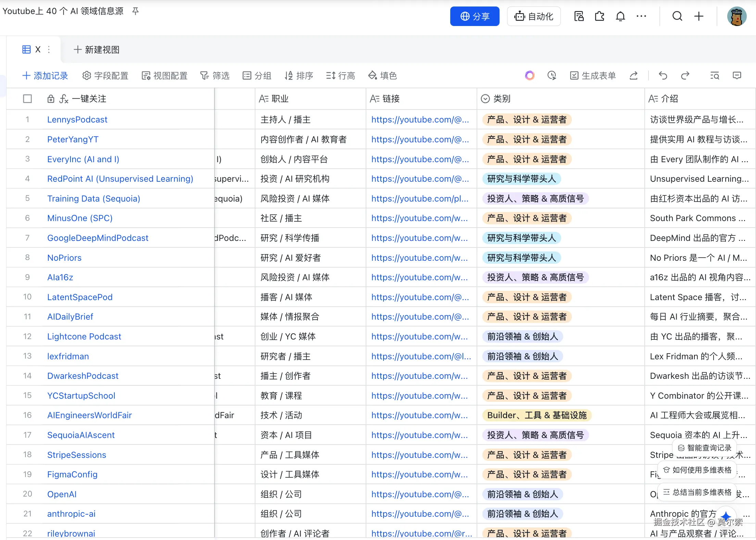Open the find records icon

pyautogui.click(x=715, y=76)
